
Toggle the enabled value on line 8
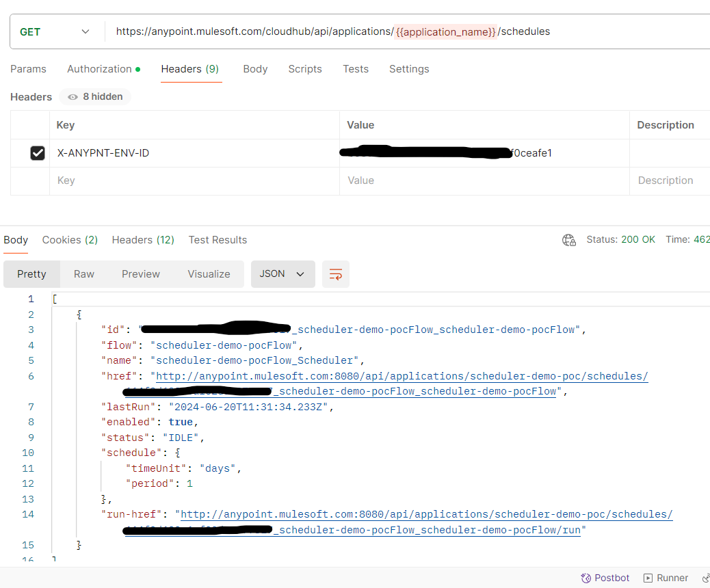[x=180, y=422]
